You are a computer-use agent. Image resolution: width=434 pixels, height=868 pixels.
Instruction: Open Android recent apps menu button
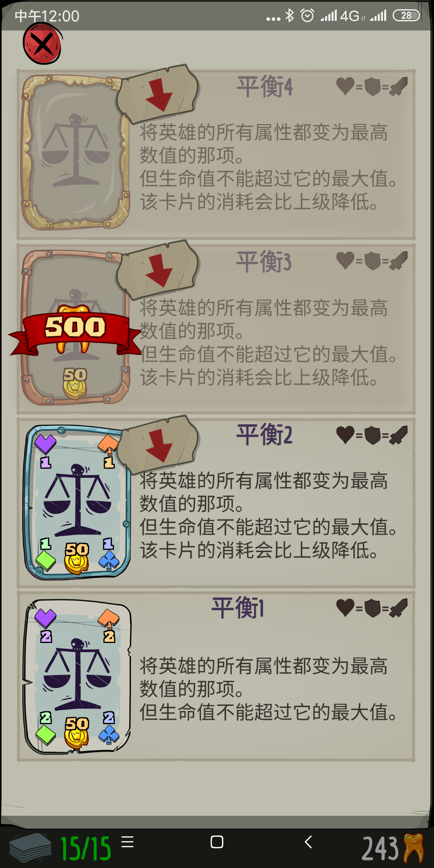[x=127, y=841]
